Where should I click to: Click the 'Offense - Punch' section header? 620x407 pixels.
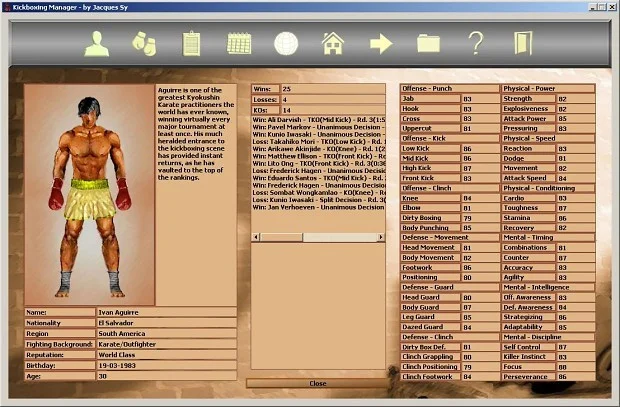pos(450,88)
